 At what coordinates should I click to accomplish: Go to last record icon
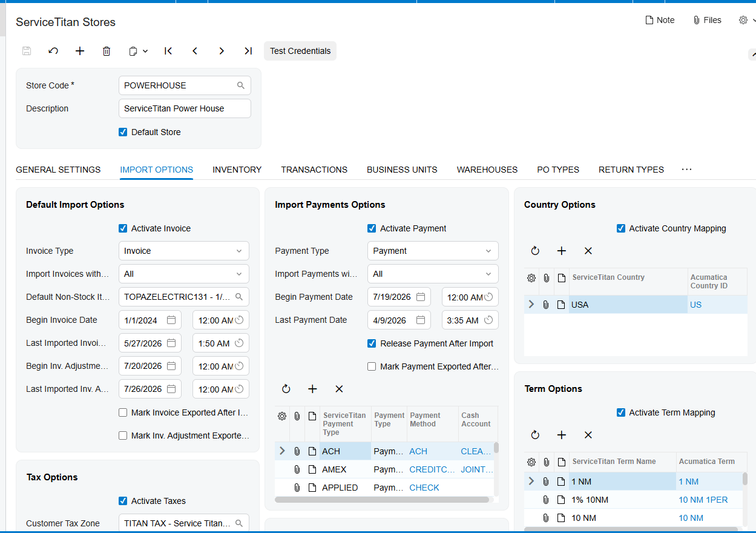tap(248, 51)
